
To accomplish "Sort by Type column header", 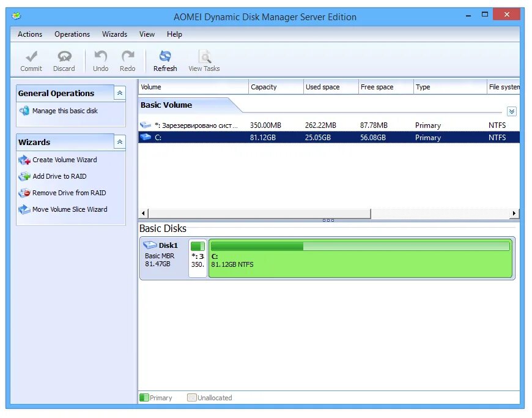I will (450, 87).
